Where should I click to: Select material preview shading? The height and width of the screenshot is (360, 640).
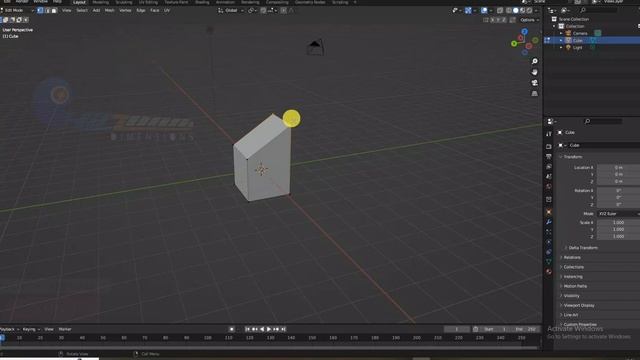[523, 11]
